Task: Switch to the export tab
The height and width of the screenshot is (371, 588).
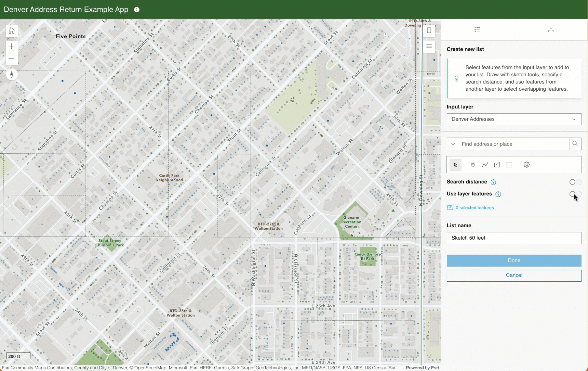Action: [x=551, y=30]
